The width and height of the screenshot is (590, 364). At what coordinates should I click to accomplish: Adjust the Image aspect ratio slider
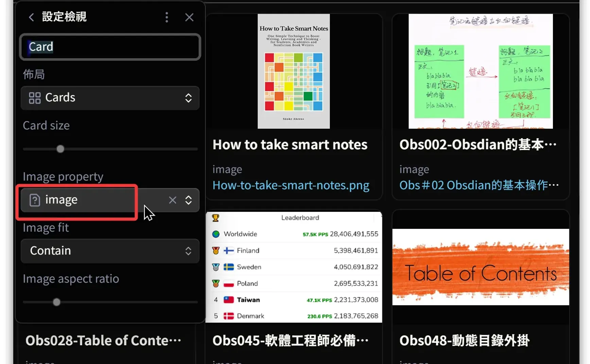tap(56, 302)
